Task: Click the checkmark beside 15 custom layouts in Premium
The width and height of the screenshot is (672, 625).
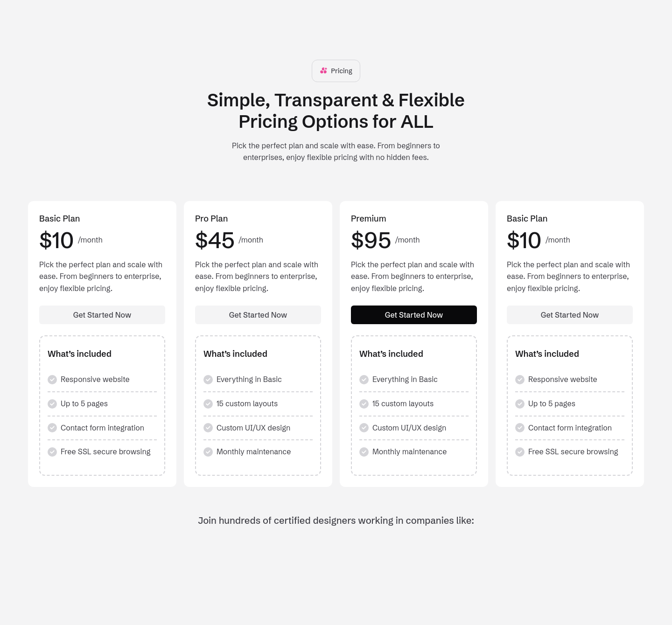Action: pyautogui.click(x=364, y=404)
